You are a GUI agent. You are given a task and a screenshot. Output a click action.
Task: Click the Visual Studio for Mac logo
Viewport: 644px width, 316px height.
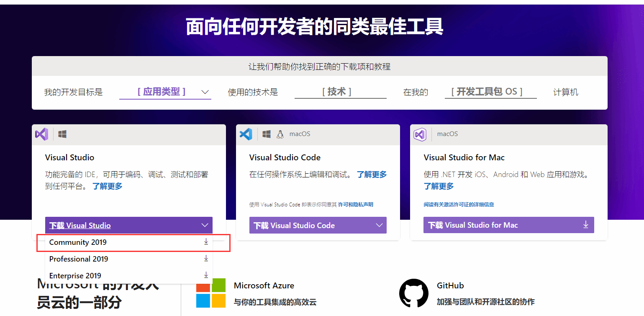(x=420, y=134)
